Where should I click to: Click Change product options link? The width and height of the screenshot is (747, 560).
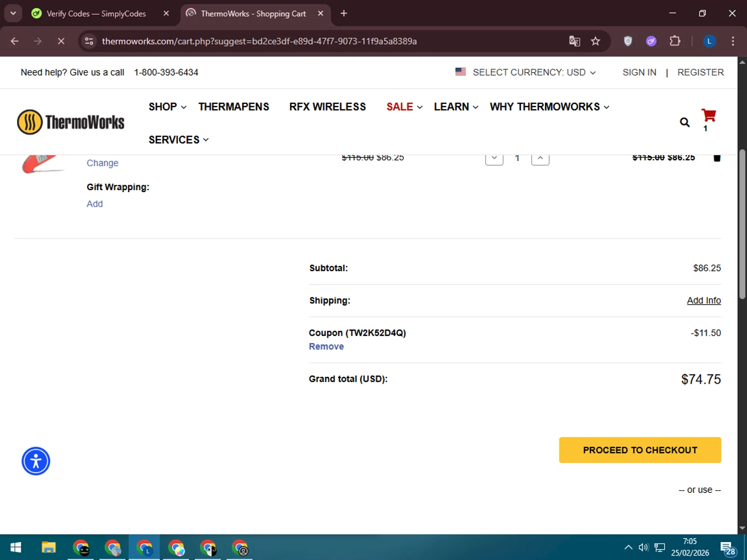pyautogui.click(x=103, y=163)
